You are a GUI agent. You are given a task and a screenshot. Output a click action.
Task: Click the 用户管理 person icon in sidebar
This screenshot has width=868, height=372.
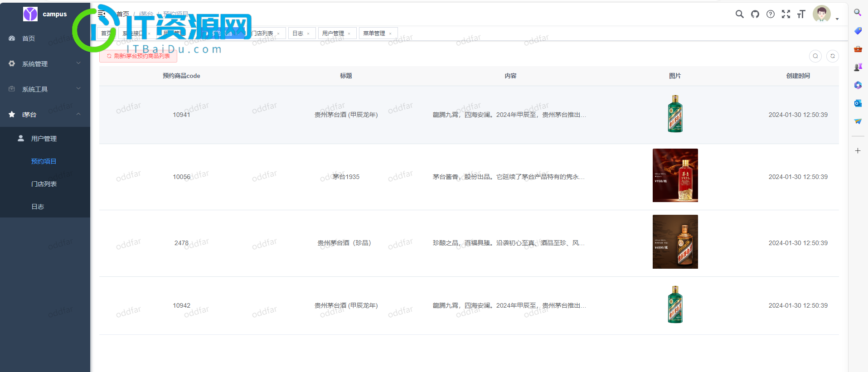pos(21,139)
